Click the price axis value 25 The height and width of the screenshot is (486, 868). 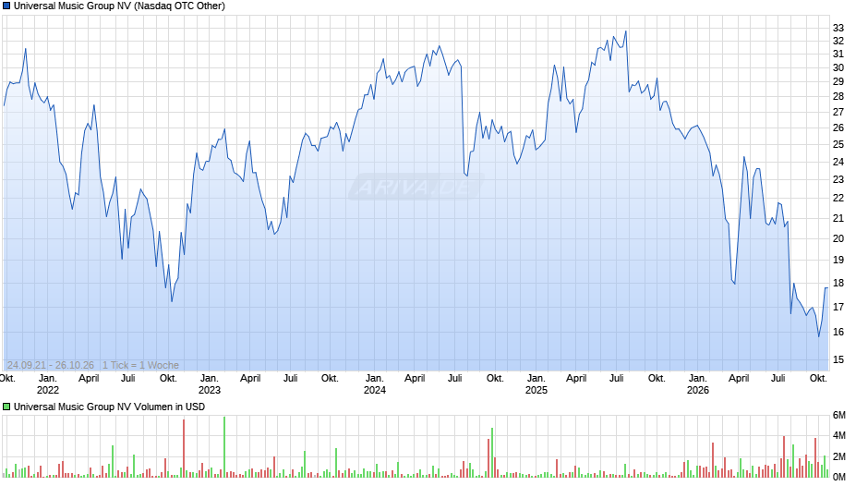(838, 145)
